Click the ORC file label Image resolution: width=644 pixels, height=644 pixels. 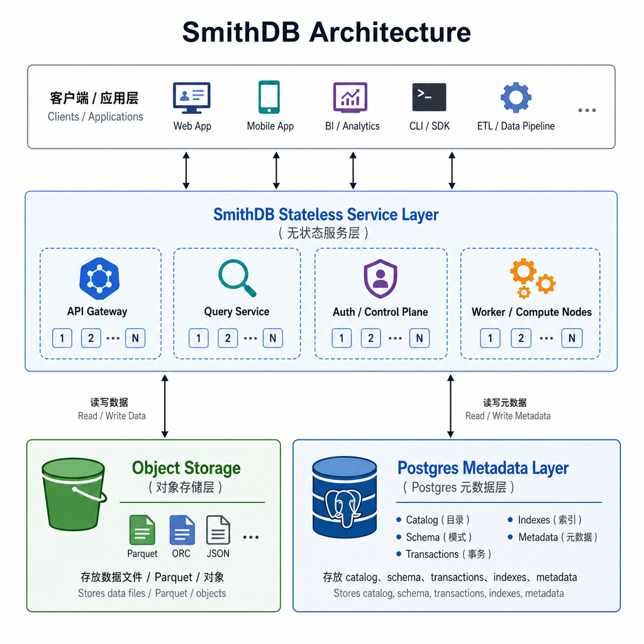pos(181,553)
